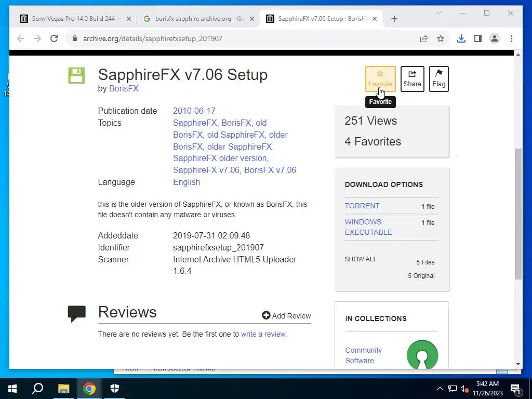Click the page vertical scrollbar thumb

tap(518, 214)
